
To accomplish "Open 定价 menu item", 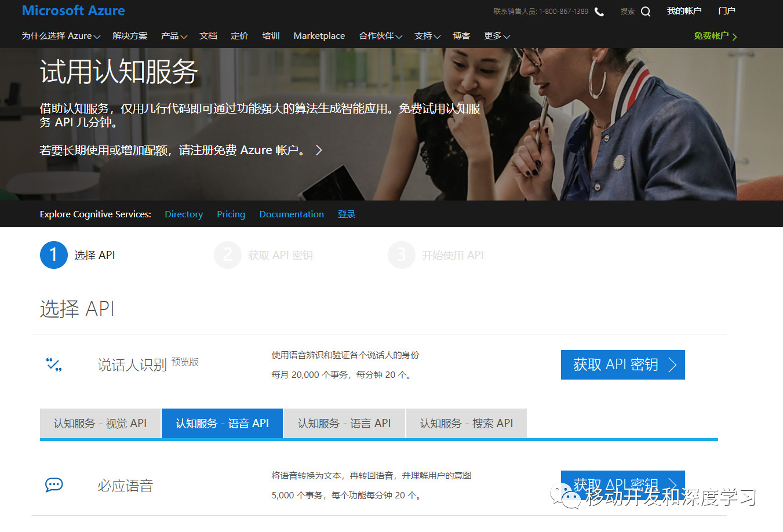I will (239, 36).
